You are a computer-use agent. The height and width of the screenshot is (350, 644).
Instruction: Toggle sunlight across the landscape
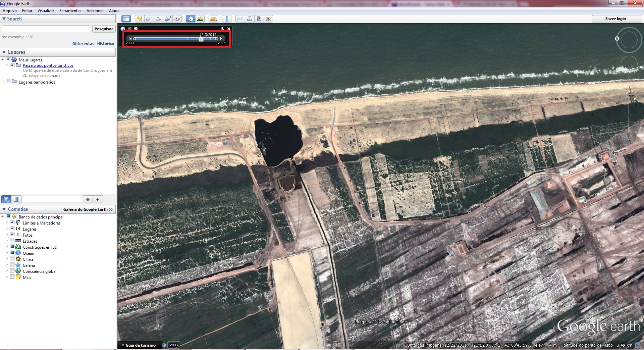[200, 19]
